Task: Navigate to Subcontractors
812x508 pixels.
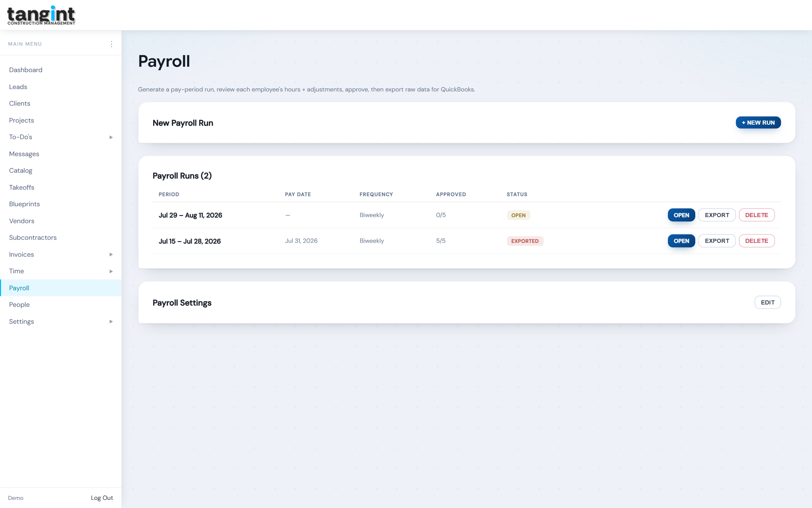Action: pos(33,238)
